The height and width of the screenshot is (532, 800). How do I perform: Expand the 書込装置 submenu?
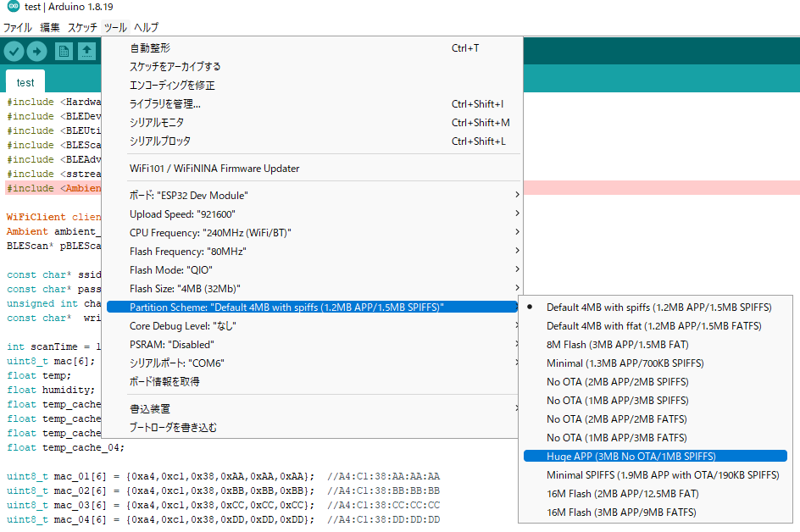tap(312, 408)
